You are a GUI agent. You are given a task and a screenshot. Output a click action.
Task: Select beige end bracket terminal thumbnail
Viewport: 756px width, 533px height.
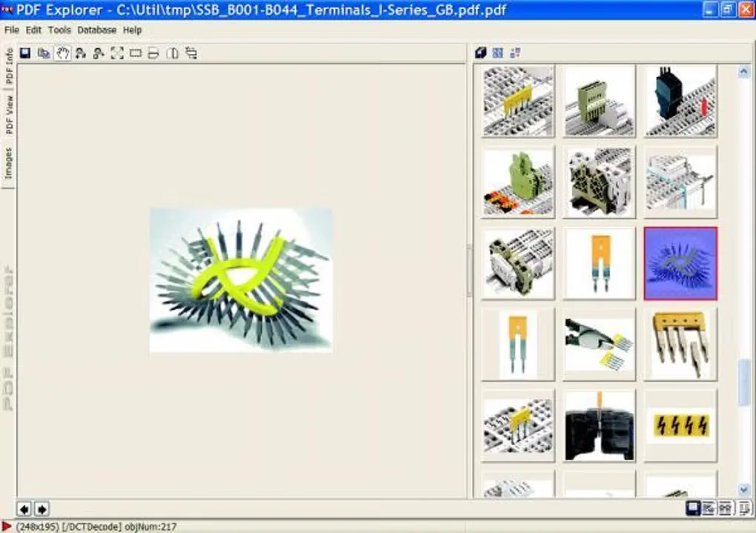pos(600,182)
